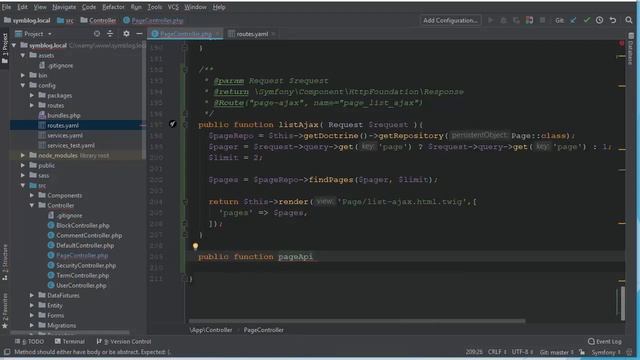Viewport: 640px width, 360px height.
Task: Expand the bin folder
Action: (23, 76)
